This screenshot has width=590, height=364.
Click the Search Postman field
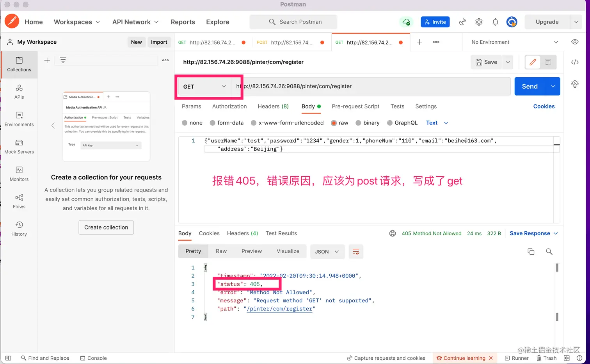point(293,22)
